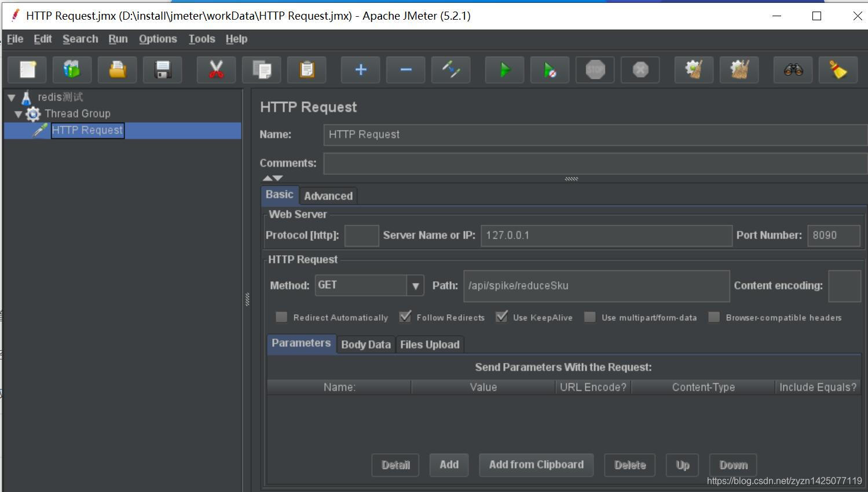Expand all nodes with the plus icon
Viewport: 868px width, 492px height.
click(360, 70)
